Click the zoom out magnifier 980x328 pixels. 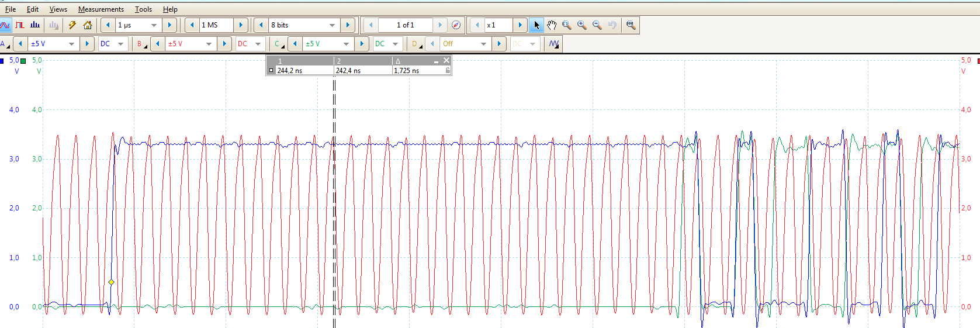click(x=597, y=25)
